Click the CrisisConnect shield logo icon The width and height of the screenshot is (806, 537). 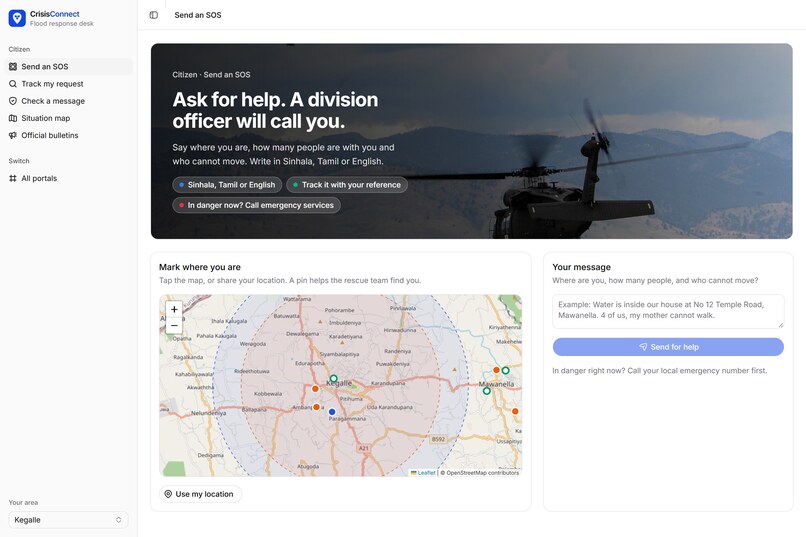pos(17,18)
